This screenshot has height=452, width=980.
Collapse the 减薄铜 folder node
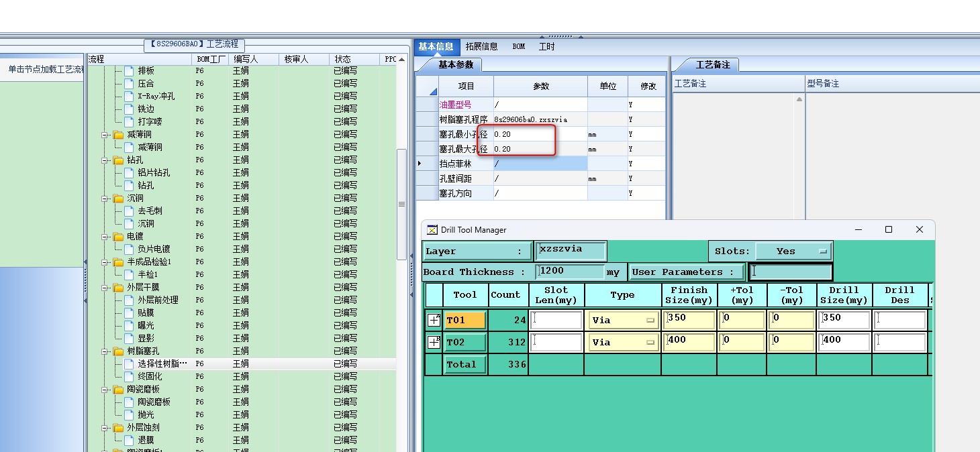pos(105,134)
